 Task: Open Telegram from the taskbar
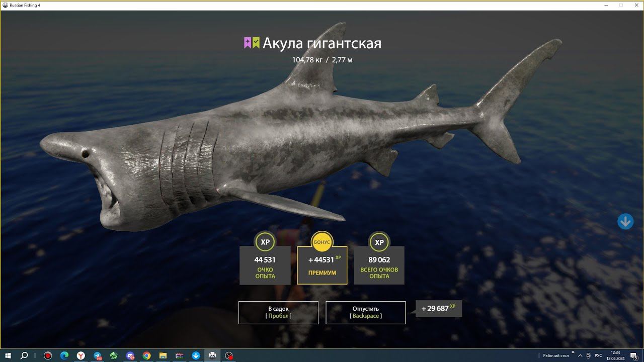pyautogui.click(x=97, y=355)
